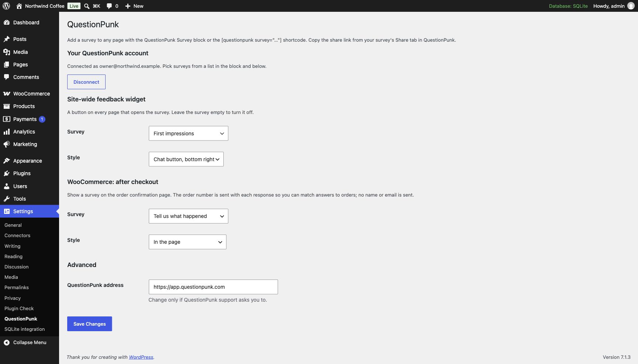Viewport: 638px width, 364px height.
Task: Click the Database: SQLite admin bar link
Action: pos(568,6)
